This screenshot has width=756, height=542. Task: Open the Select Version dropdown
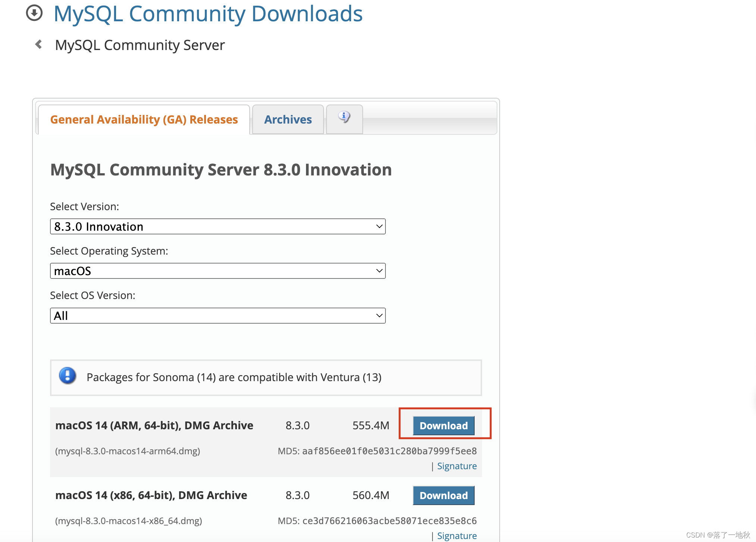tap(218, 227)
